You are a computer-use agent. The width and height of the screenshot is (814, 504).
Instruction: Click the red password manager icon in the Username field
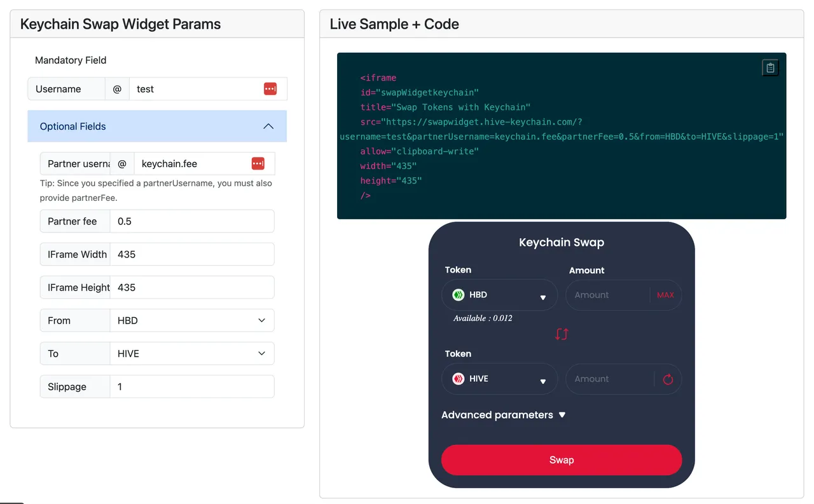coord(270,89)
